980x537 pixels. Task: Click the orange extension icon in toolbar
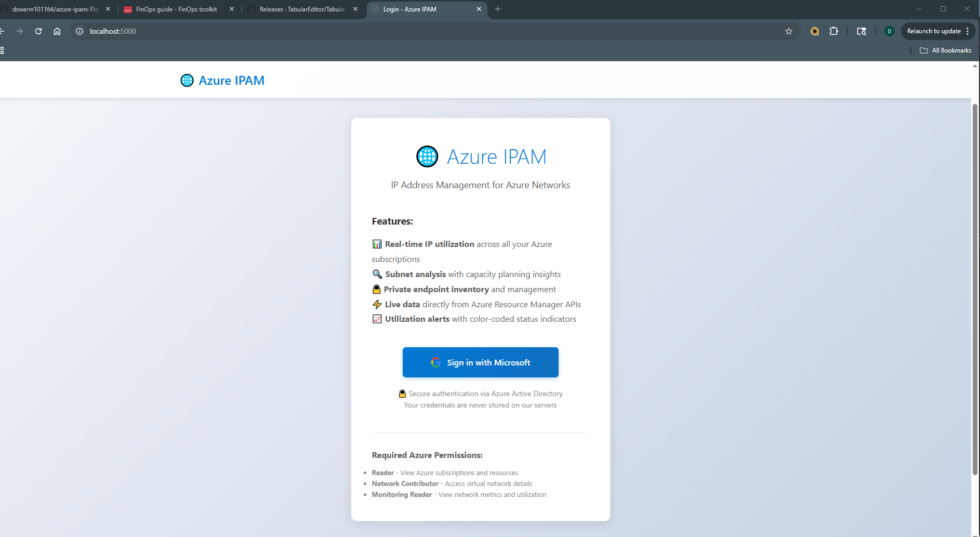click(x=815, y=31)
